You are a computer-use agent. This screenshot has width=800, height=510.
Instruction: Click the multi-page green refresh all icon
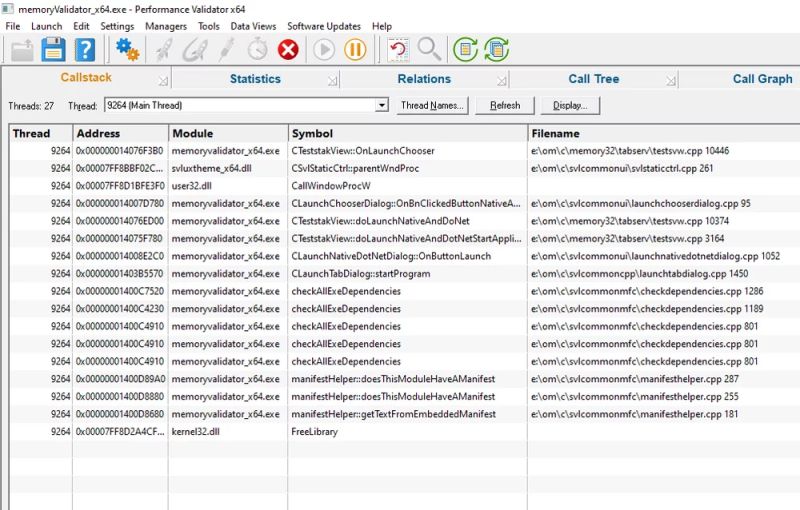click(x=496, y=50)
